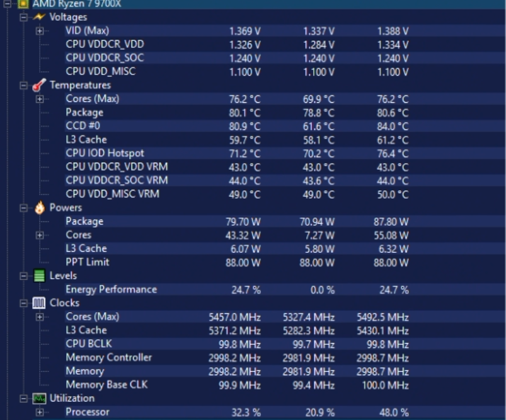Click the 5492.5 MHz Cores maximum clock
The image size is (506, 420).
click(x=382, y=317)
